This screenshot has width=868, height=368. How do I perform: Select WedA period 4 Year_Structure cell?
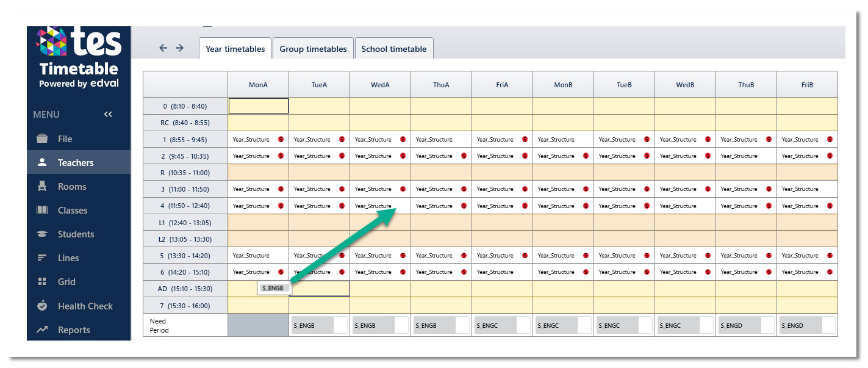click(381, 206)
